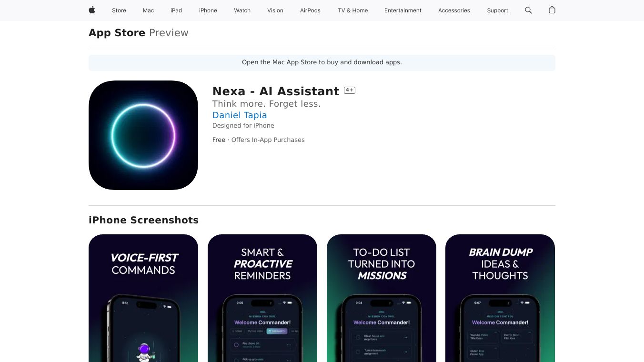This screenshot has width=644, height=362.
Task: Open AirPods in the navigation bar
Action: (x=310, y=10)
